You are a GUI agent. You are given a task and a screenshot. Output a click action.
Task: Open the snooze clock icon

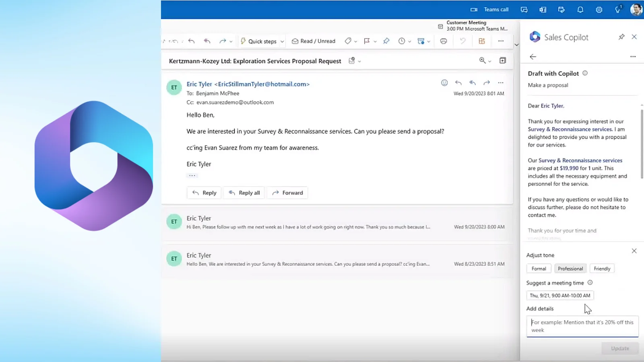coord(402,41)
